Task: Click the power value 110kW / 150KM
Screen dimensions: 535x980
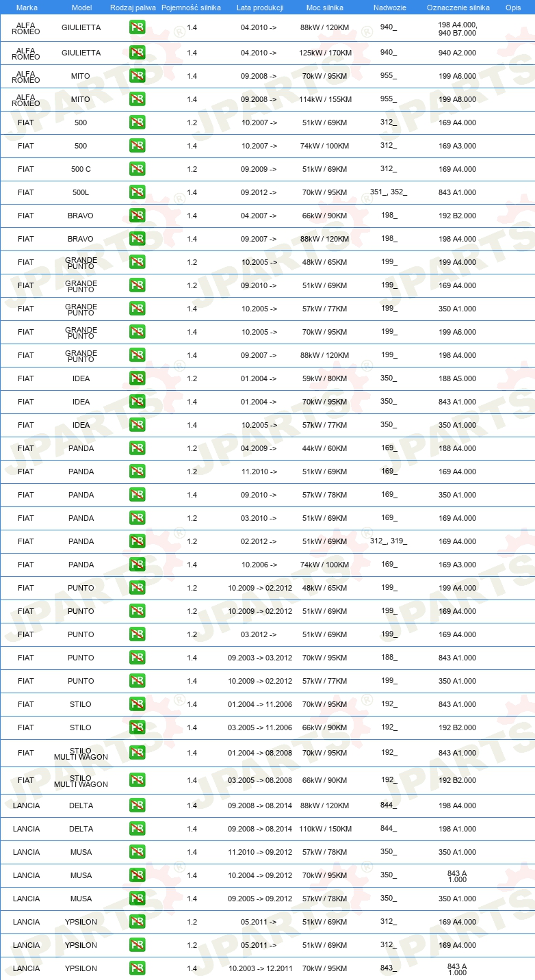Action: [x=326, y=829]
